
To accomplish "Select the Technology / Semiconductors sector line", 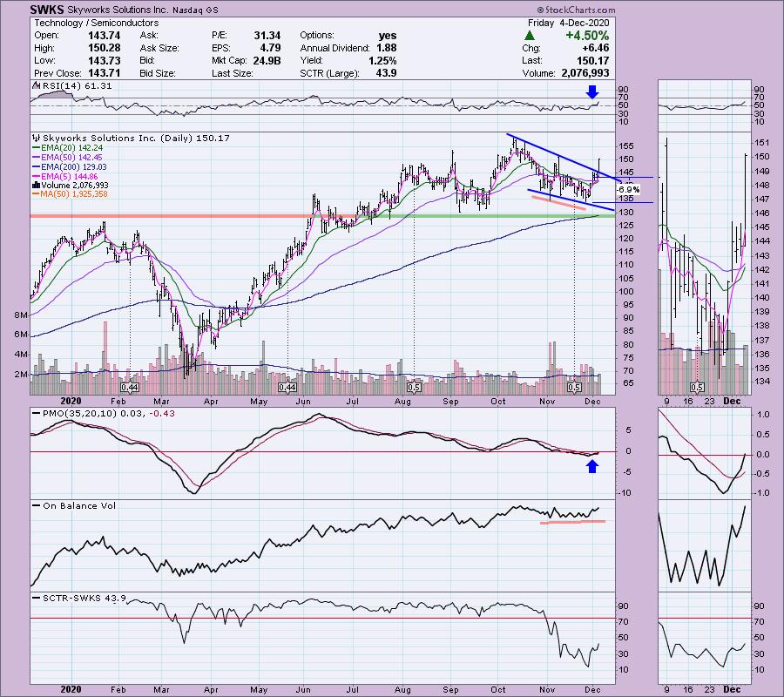I will [96, 23].
